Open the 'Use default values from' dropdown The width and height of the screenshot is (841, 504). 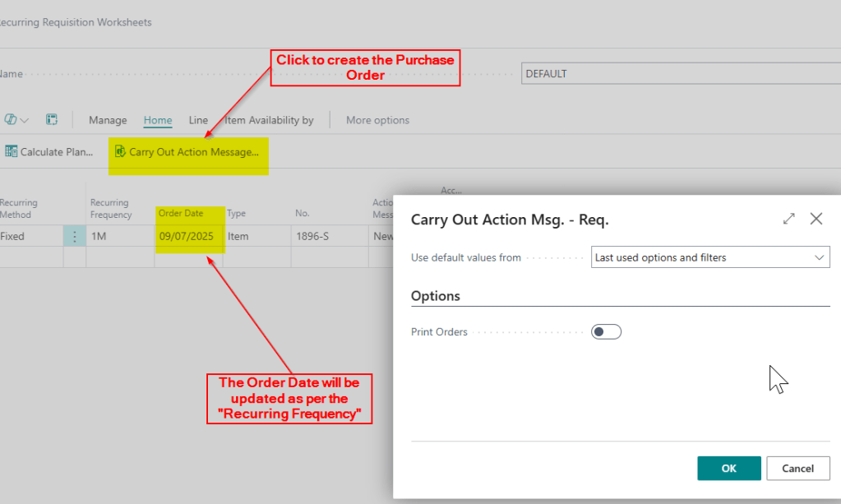(710, 257)
